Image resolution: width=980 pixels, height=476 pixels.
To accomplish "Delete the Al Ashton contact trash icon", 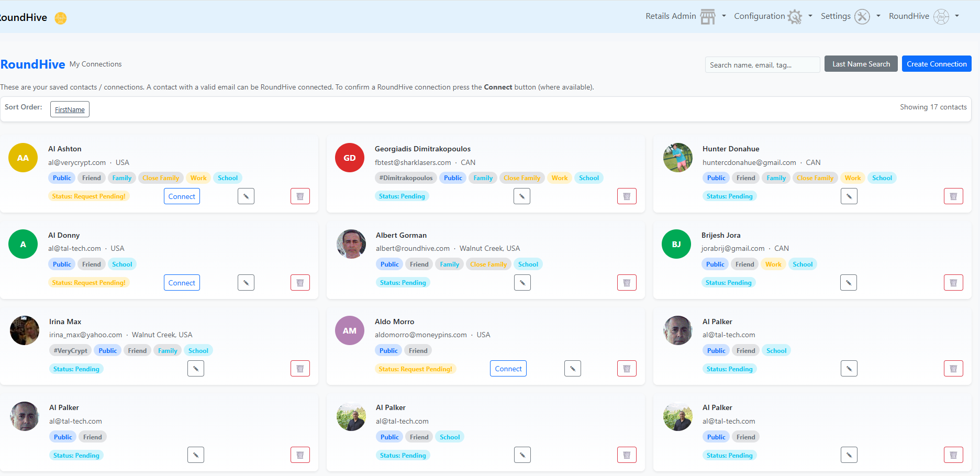I will click(300, 196).
